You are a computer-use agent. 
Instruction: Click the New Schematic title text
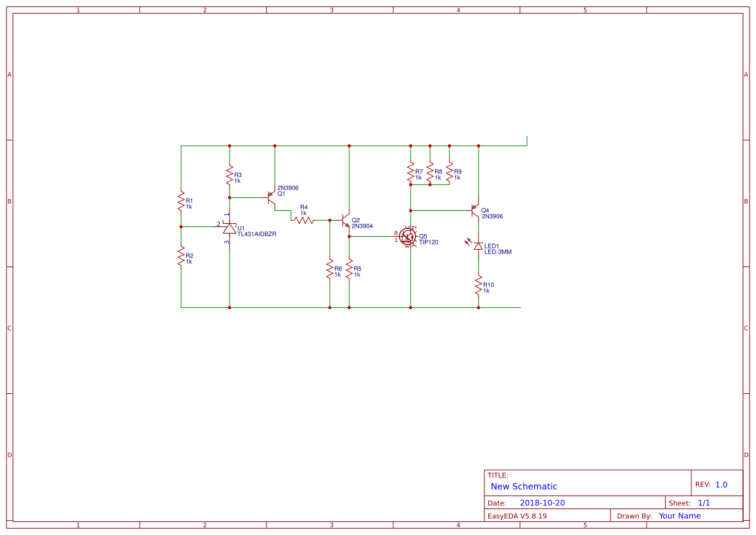click(x=524, y=486)
